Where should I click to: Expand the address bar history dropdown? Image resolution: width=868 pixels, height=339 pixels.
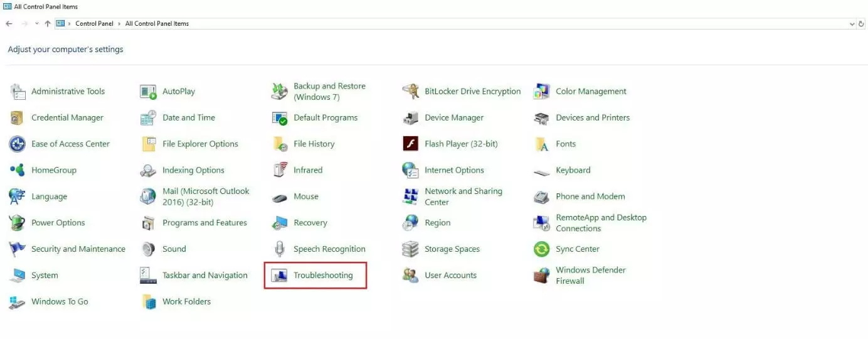[852, 24]
